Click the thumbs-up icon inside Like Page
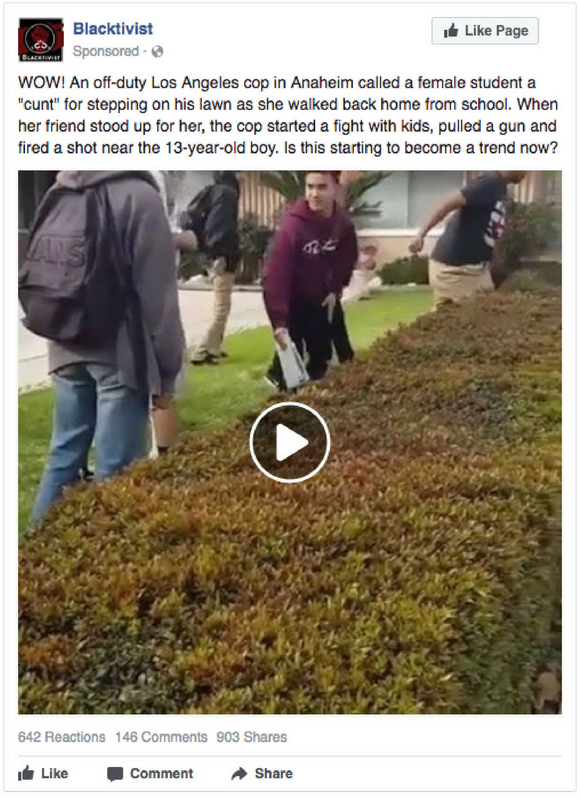 (450, 31)
